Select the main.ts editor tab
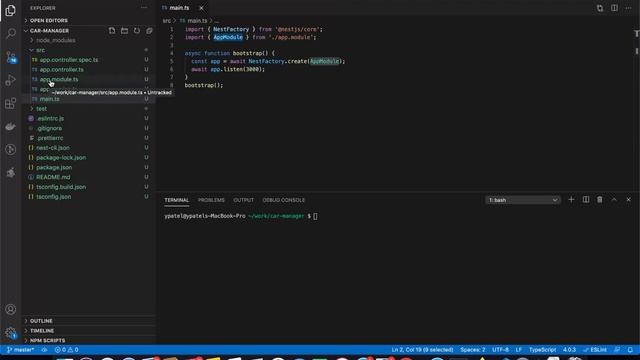This screenshot has width=640, height=360. tap(180, 8)
